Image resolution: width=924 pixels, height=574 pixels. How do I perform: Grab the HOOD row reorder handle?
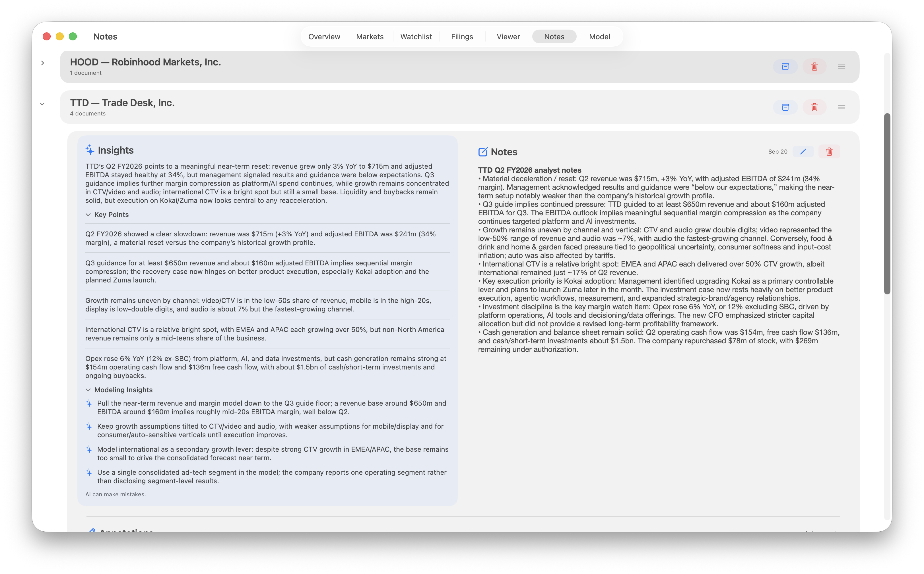point(841,67)
